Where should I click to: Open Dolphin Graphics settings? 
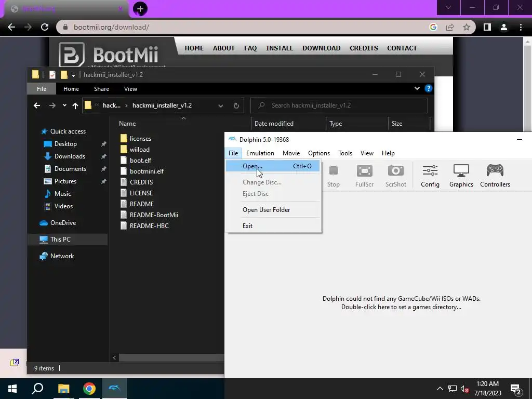(461, 176)
